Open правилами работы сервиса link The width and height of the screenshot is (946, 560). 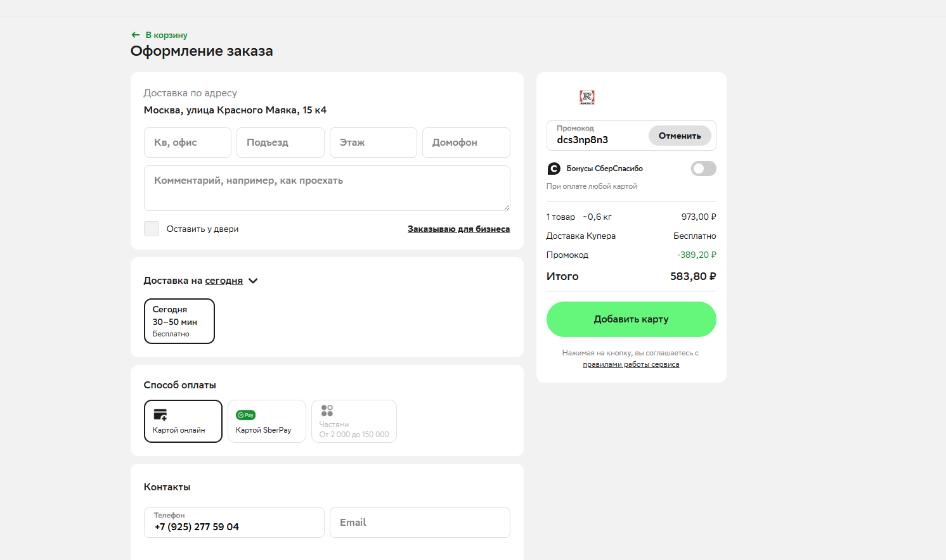[x=631, y=364]
